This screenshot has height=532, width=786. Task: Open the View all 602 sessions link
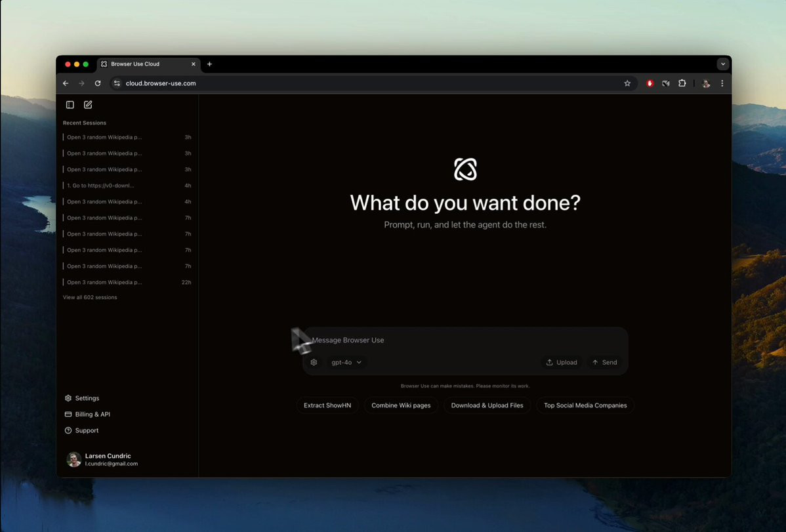90,297
